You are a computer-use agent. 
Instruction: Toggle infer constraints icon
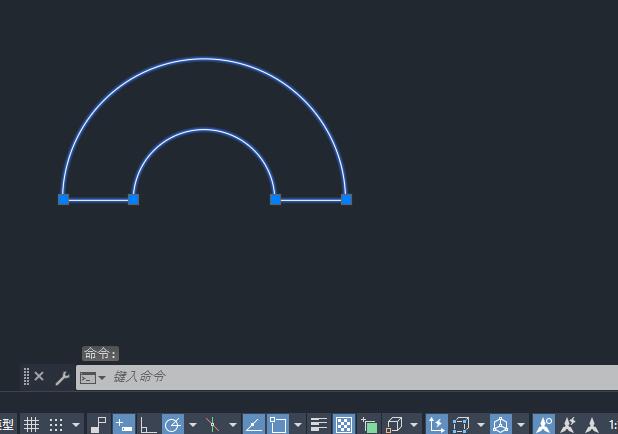(99, 425)
